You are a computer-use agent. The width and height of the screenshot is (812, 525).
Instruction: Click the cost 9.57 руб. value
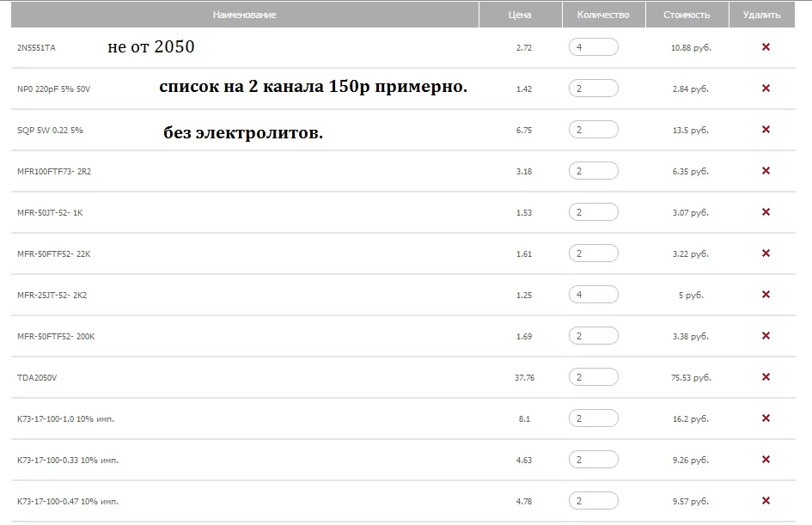[x=691, y=502]
